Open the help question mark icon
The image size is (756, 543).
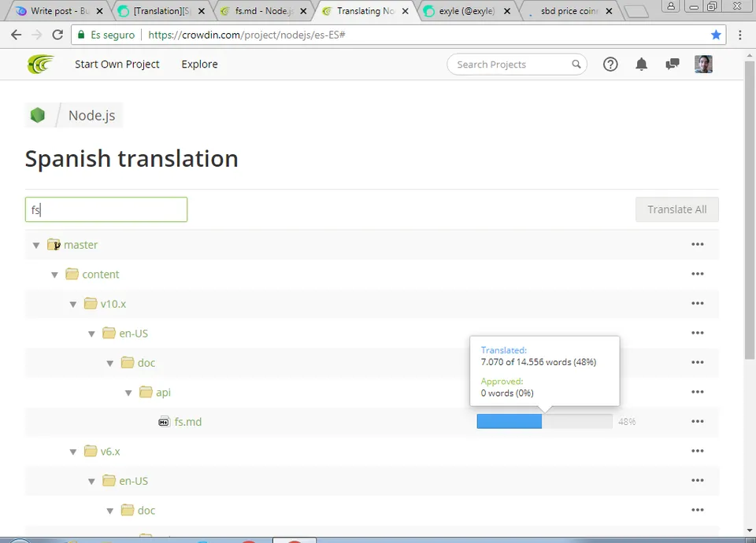(x=610, y=64)
